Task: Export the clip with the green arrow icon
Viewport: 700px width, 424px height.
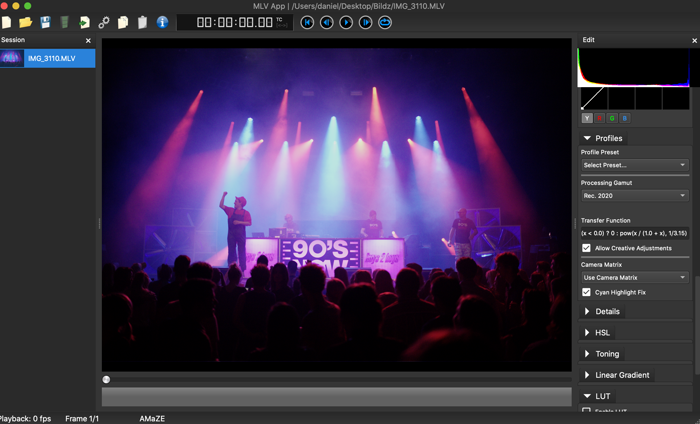Action: point(84,22)
